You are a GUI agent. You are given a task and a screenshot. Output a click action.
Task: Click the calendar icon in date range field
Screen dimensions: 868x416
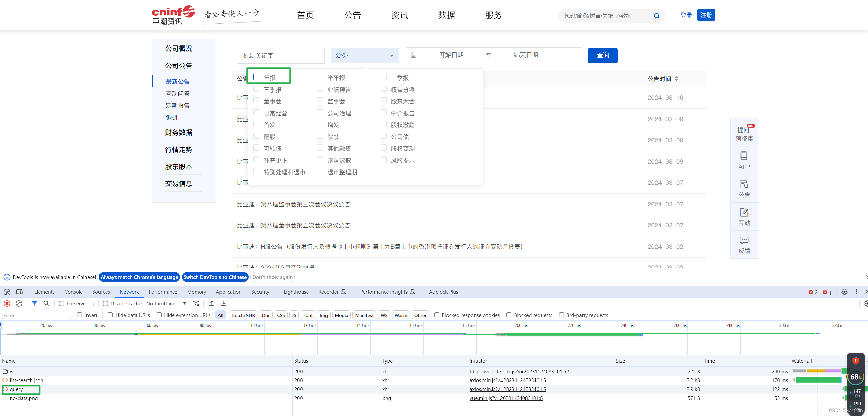point(413,55)
